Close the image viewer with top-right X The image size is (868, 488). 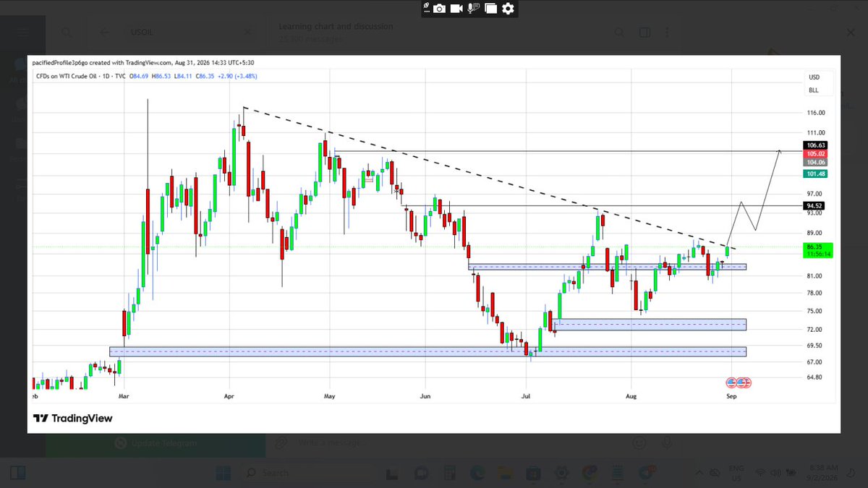pos(850,33)
